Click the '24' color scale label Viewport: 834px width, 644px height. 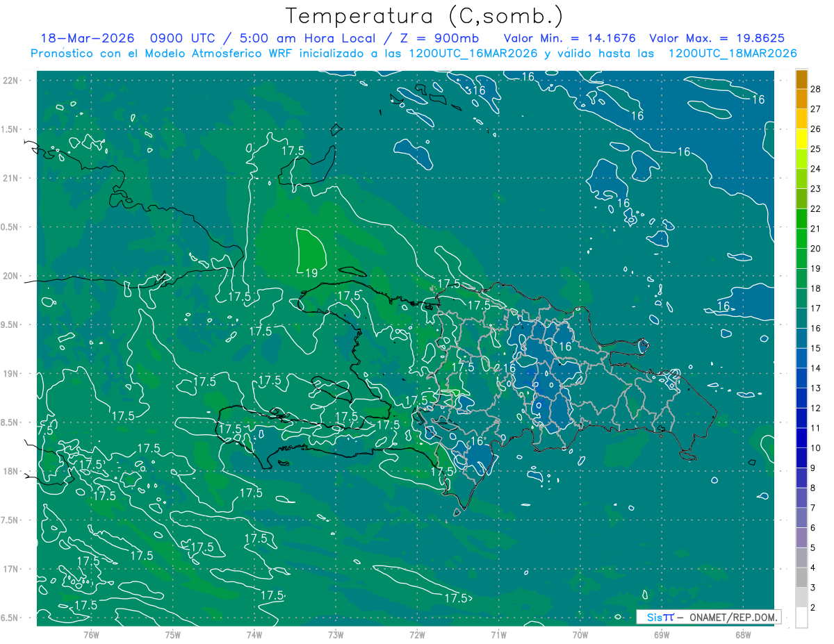816,169
